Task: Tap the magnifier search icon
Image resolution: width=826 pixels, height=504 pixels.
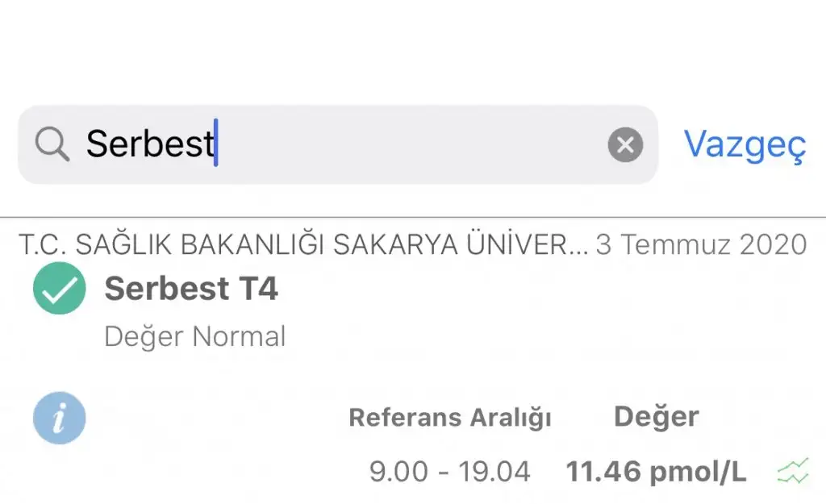Action: tap(52, 144)
